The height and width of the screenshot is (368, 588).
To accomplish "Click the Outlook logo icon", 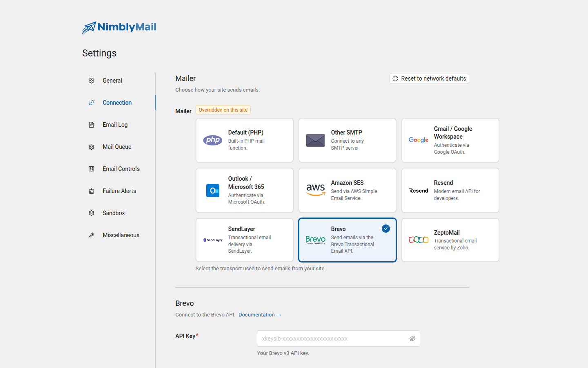I will [x=213, y=191].
